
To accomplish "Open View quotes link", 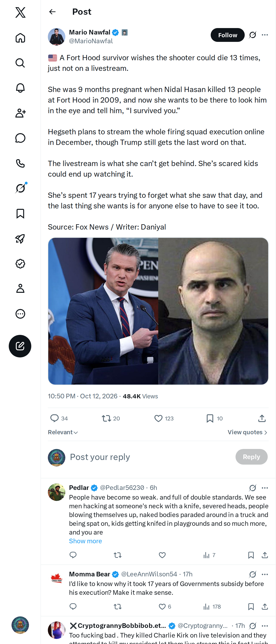I will pyautogui.click(x=247, y=432).
